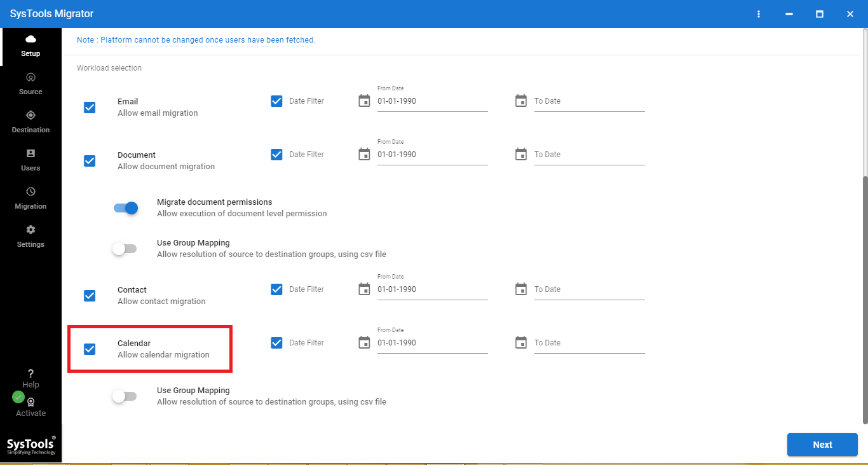Click the platform cannot be changed note
868x465 pixels.
[196, 40]
